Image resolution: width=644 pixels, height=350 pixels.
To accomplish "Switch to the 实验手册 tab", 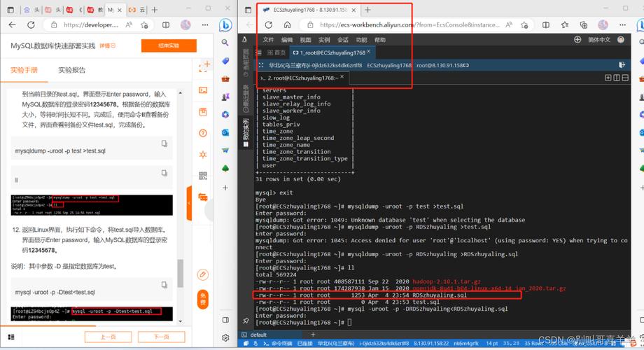I will (x=24, y=70).
